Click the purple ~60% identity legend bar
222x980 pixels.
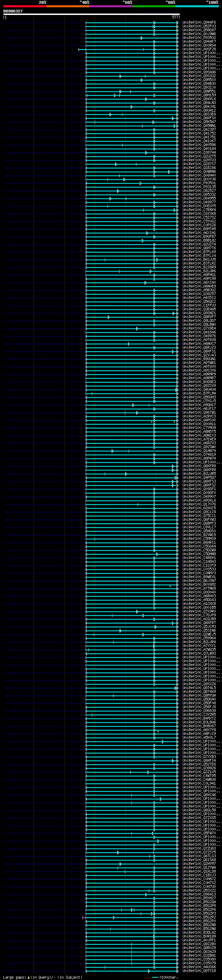[111, 7]
